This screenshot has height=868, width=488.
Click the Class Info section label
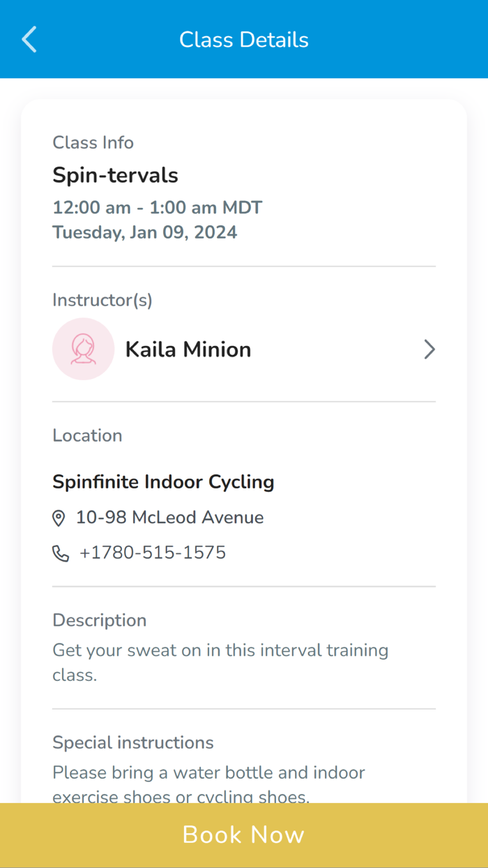coord(93,142)
